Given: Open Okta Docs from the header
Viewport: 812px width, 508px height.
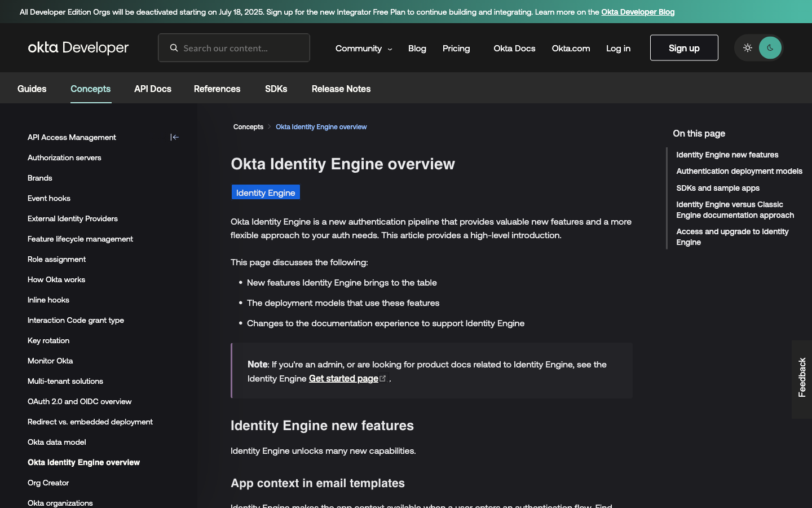Looking at the screenshot, I should pyautogui.click(x=514, y=49).
